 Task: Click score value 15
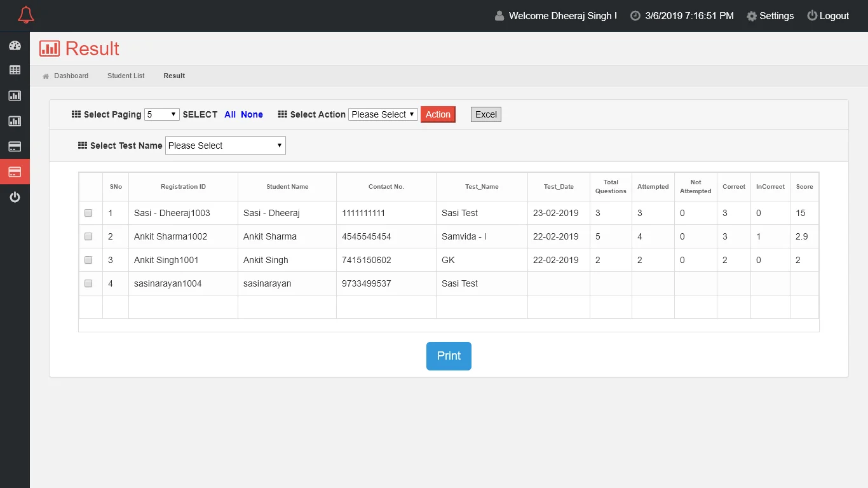click(x=801, y=213)
